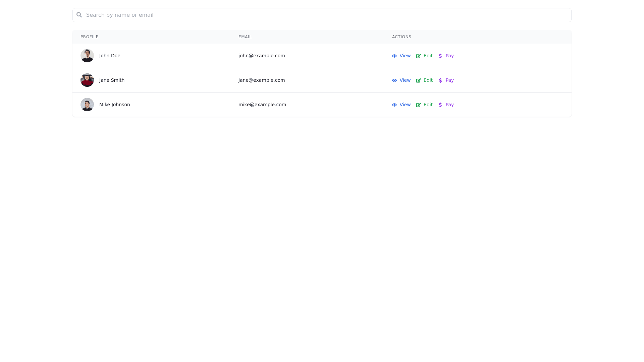Open View for Jane Smith
The width and height of the screenshot is (644, 362).
pos(405,80)
